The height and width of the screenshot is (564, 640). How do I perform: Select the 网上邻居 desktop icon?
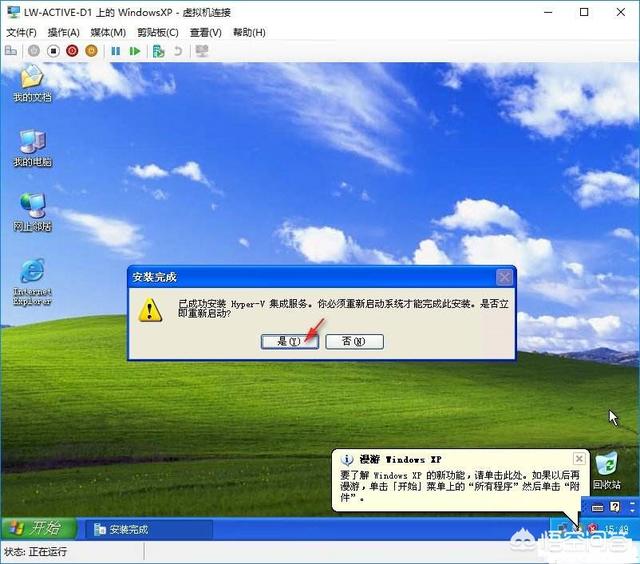tap(32, 212)
